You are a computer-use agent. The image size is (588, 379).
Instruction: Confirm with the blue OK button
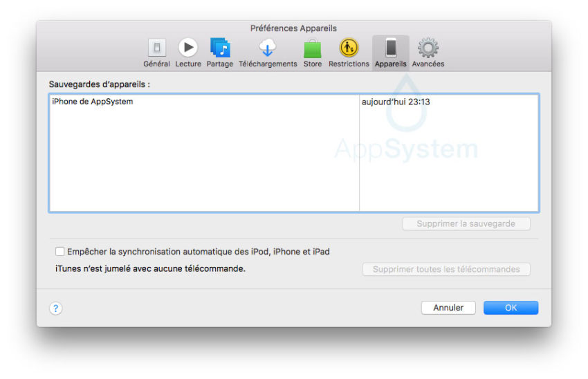tap(511, 308)
